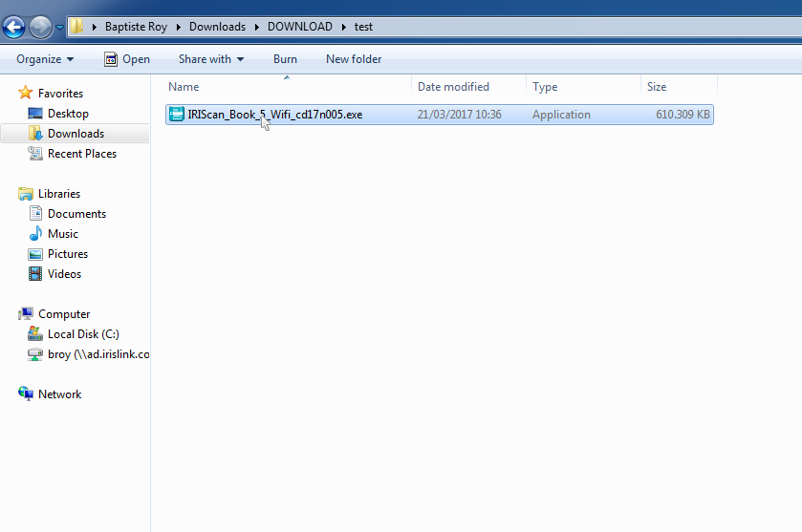Click the Desktop icon in Favorites

[x=35, y=113]
